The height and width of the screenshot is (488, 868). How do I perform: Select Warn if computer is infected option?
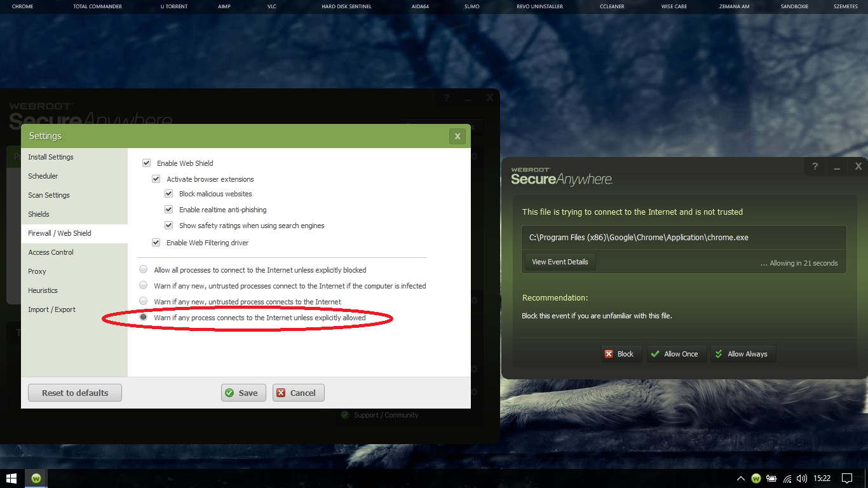pyautogui.click(x=144, y=285)
